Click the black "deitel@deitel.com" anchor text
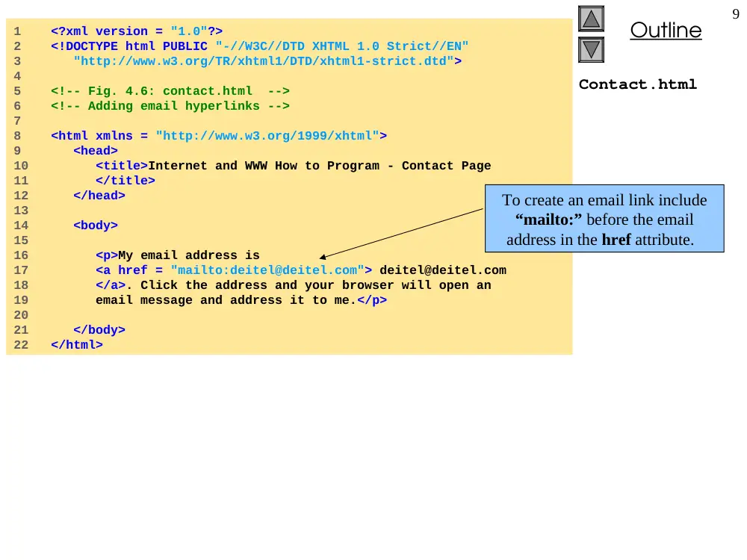 [443, 270]
